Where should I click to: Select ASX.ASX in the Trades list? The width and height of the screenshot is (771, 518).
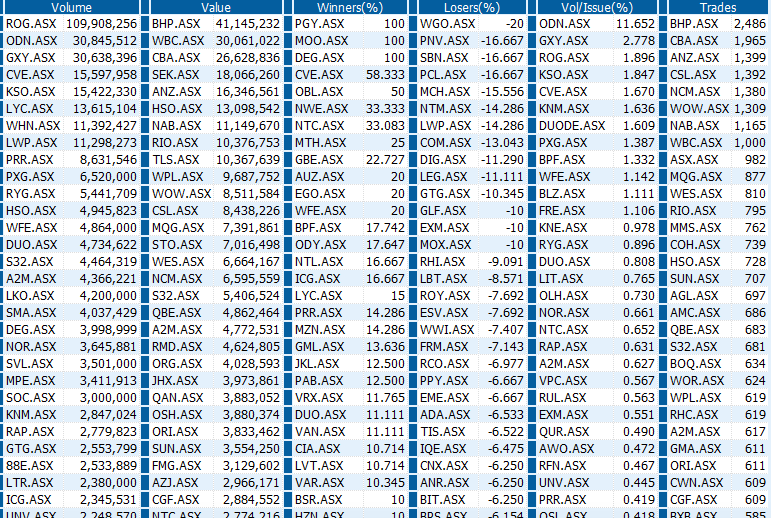pos(693,160)
